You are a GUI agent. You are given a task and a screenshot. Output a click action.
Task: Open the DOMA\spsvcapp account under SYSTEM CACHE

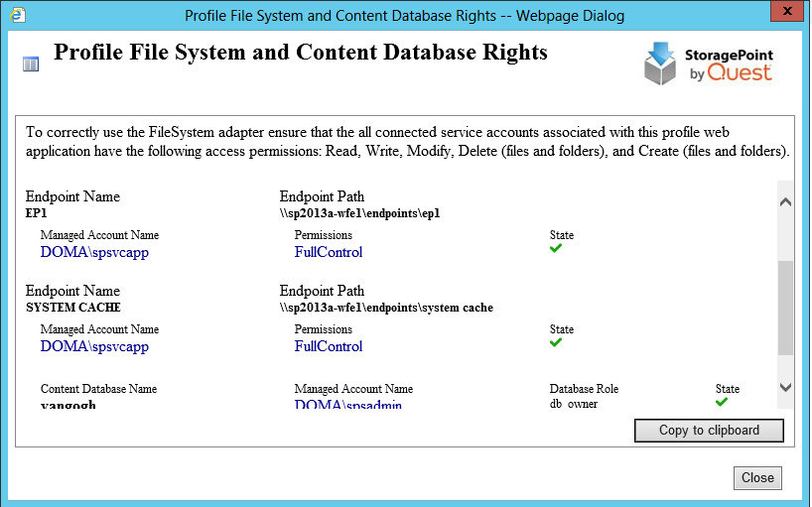[94, 346]
